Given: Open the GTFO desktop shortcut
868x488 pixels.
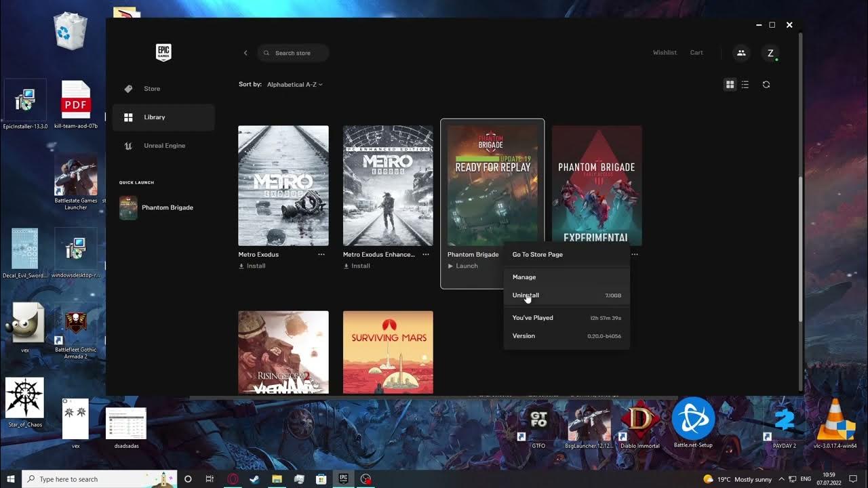Looking at the screenshot, I should (538, 427).
